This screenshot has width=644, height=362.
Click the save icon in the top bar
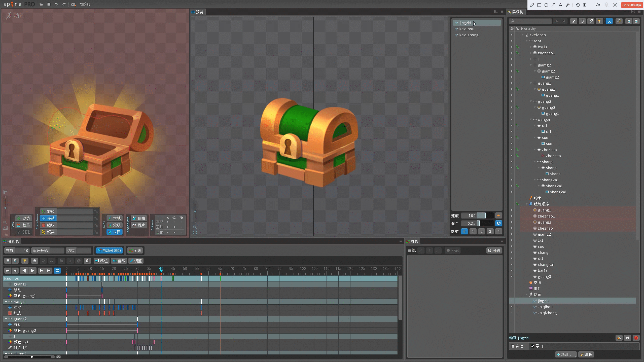tap(49, 4)
